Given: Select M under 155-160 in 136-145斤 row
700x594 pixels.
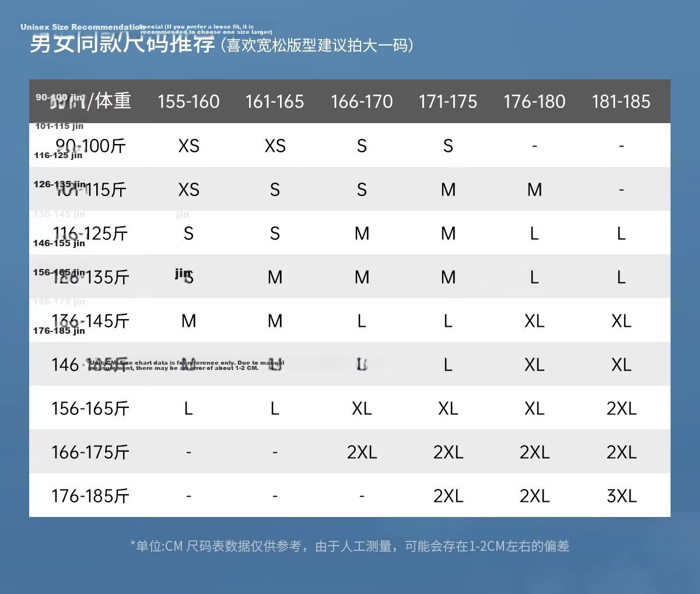Looking at the screenshot, I should (188, 321).
